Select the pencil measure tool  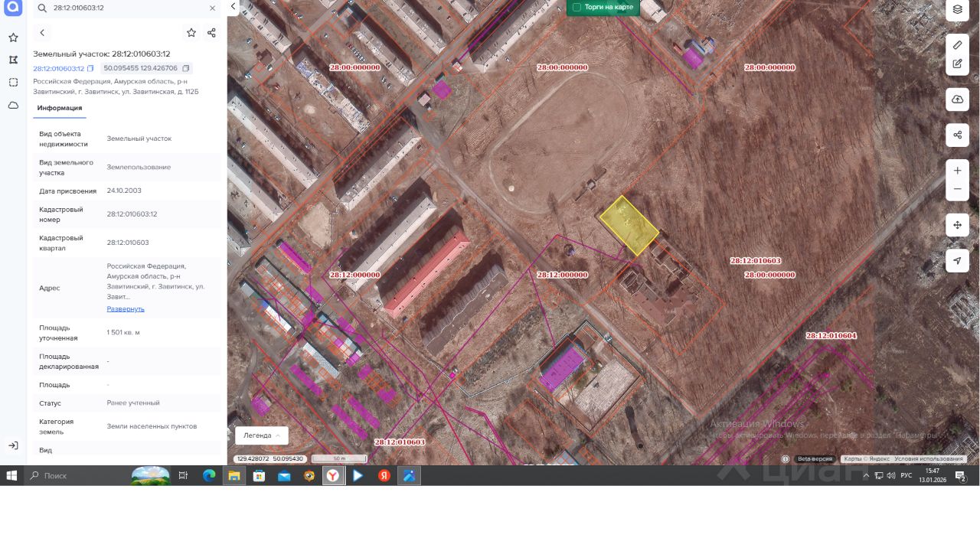click(957, 45)
